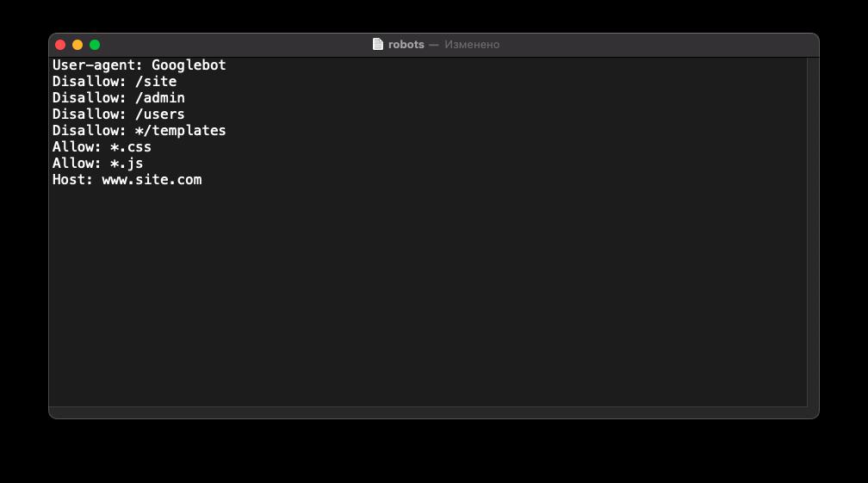Click the robots title text
Viewport: 868px width, 483px height.
point(406,44)
